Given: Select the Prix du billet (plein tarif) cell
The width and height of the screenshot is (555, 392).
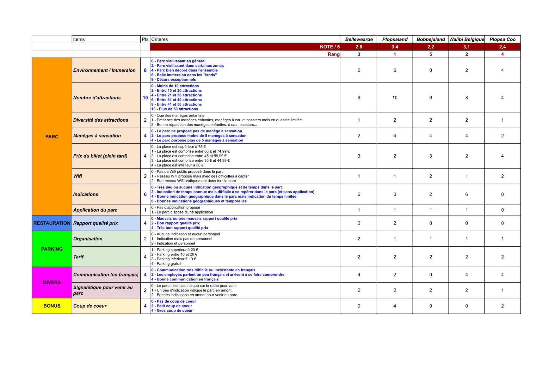Looking at the screenshot, I should (x=106, y=156).
